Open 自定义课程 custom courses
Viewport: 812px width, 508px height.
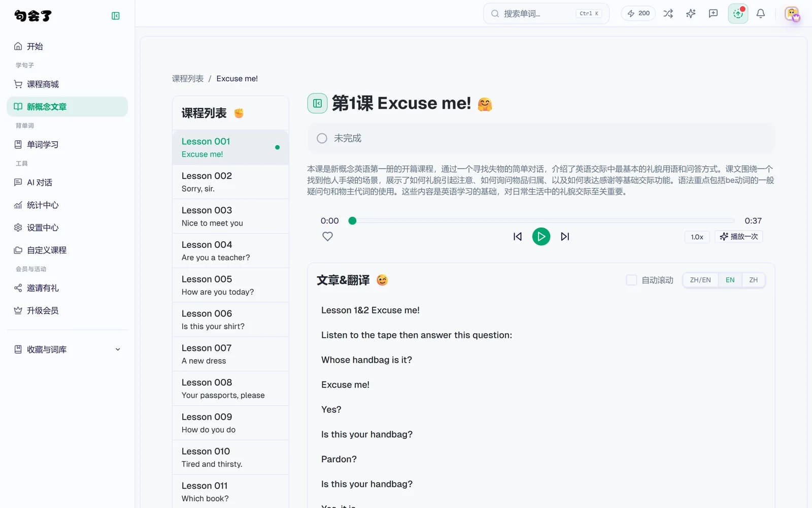[67, 250]
